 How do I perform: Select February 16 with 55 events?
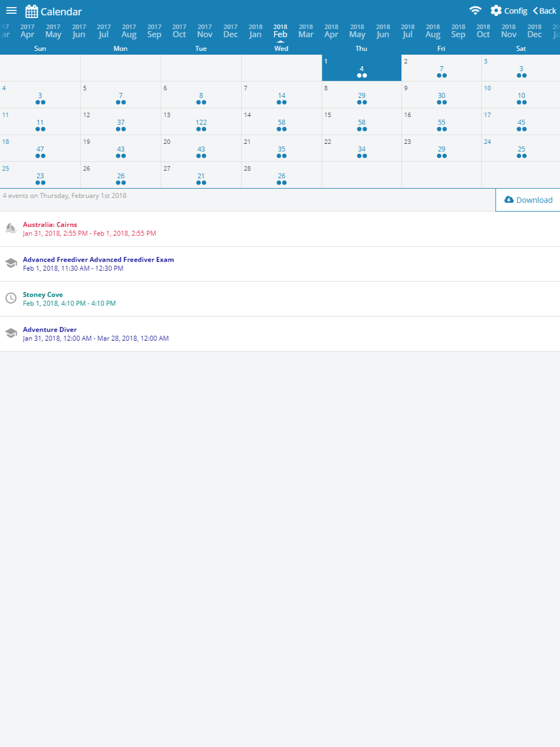[441, 122]
